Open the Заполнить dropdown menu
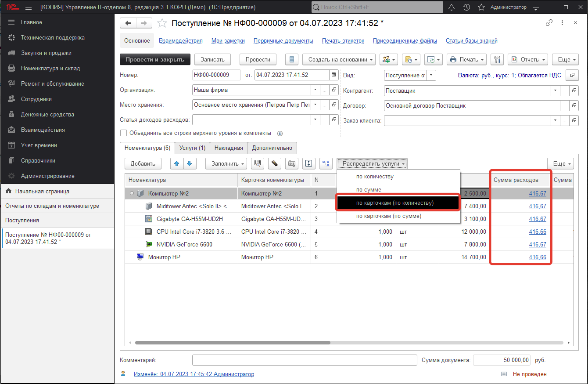Screen dimensions: 588x384 click(x=226, y=163)
